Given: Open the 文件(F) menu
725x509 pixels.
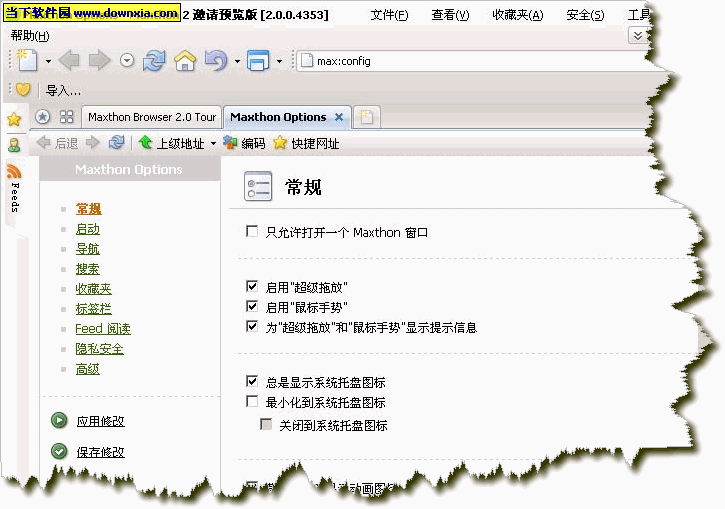Looking at the screenshot, I should (x=389, y=15).
